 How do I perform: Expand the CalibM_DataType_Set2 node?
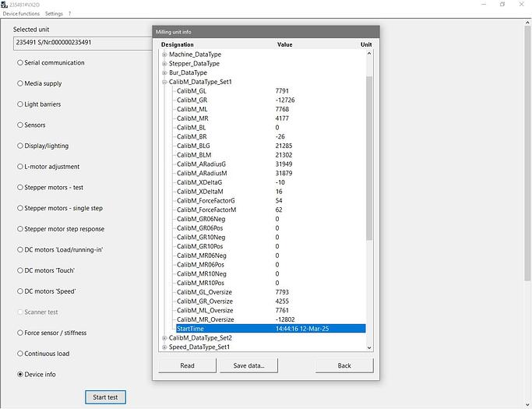(x=164, y=338)
